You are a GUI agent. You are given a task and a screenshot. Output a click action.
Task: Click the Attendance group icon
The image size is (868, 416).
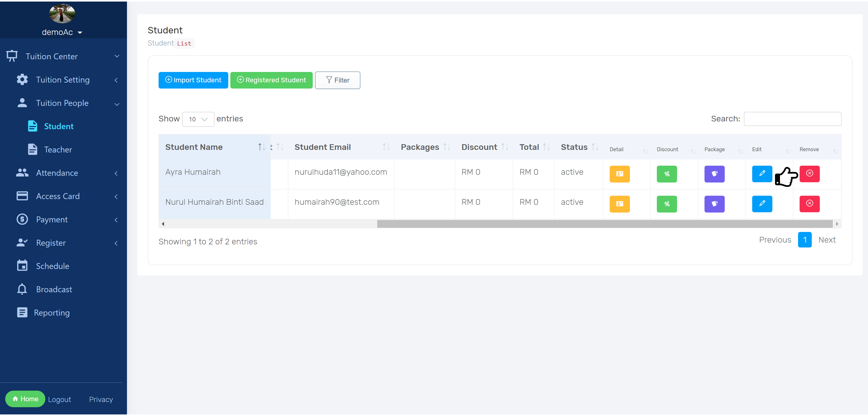pyautogui.click(x=22, y=172)
